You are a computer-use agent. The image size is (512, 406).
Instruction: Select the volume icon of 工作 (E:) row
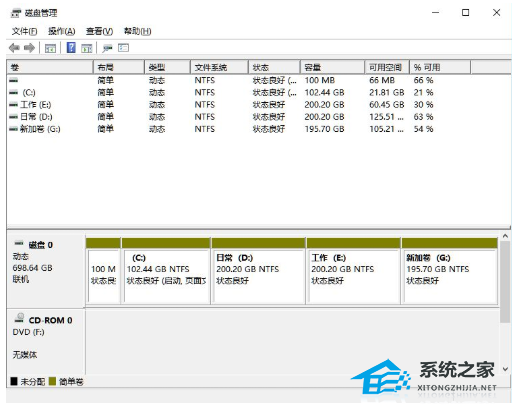click(14, 105)
